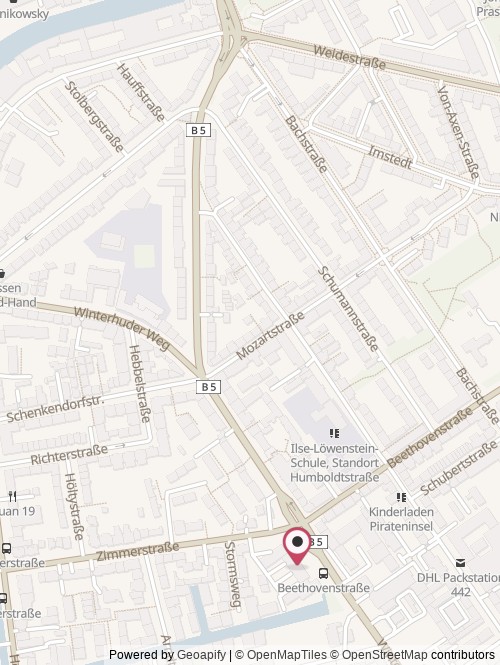Click the red location pin marker

[x=297, y=546]
